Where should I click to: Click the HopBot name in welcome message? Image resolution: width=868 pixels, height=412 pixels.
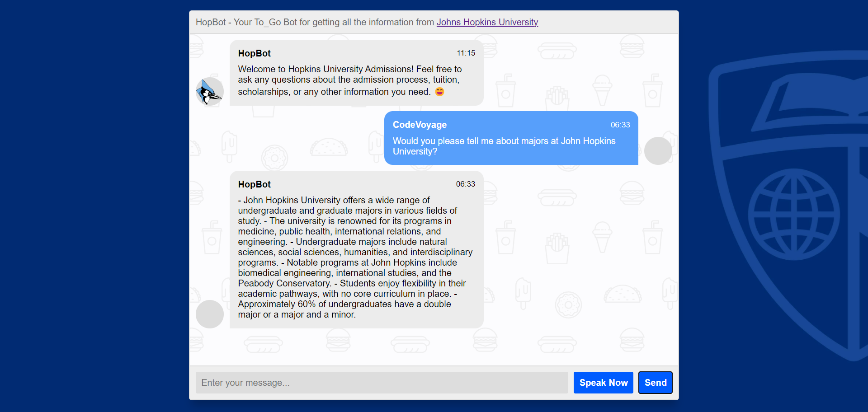tap(254, 53)
